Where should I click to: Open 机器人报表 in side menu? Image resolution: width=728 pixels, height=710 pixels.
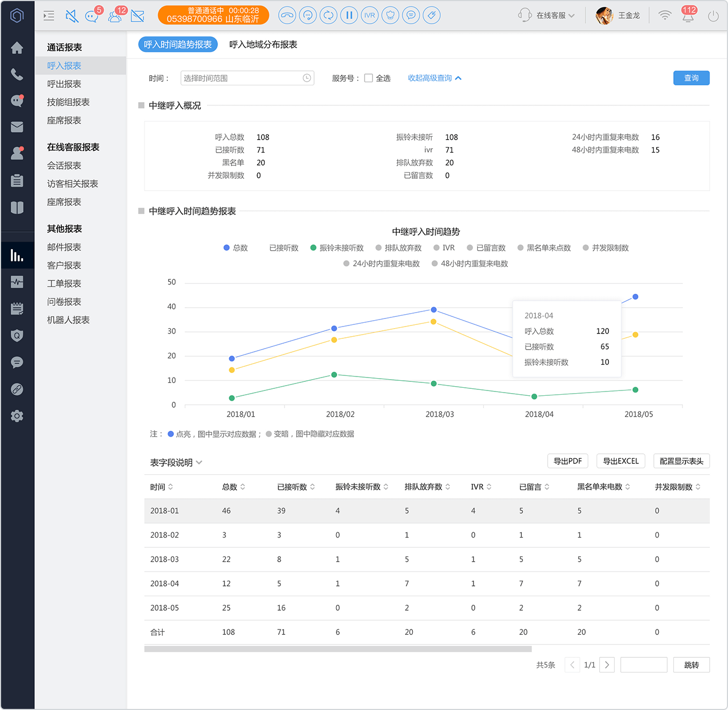(68, 320)
